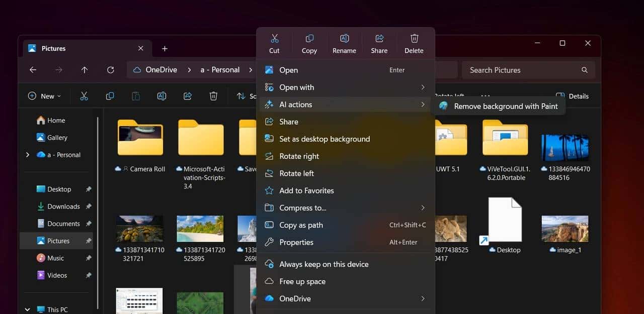Click the Cut icon in context menu
This screenshot has height=314, width=644.
coord(274,39)
